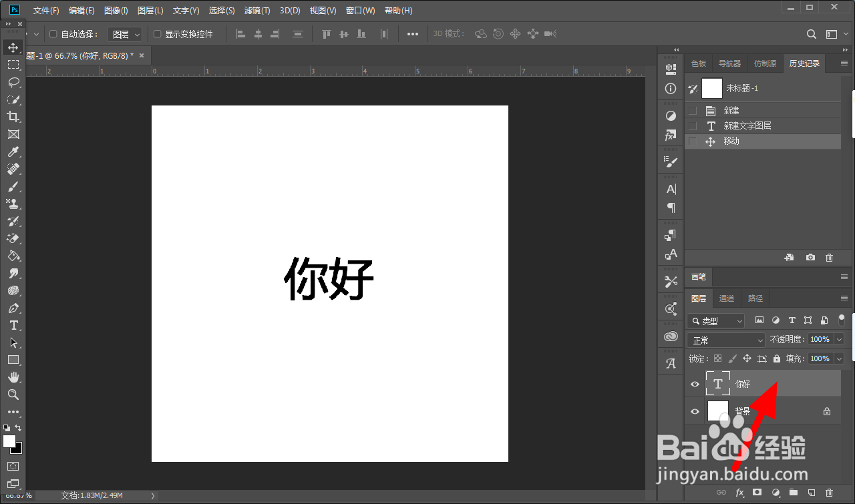Open the 图层 auto-select dropdown
Screen dimensions: 855x504
125,34
